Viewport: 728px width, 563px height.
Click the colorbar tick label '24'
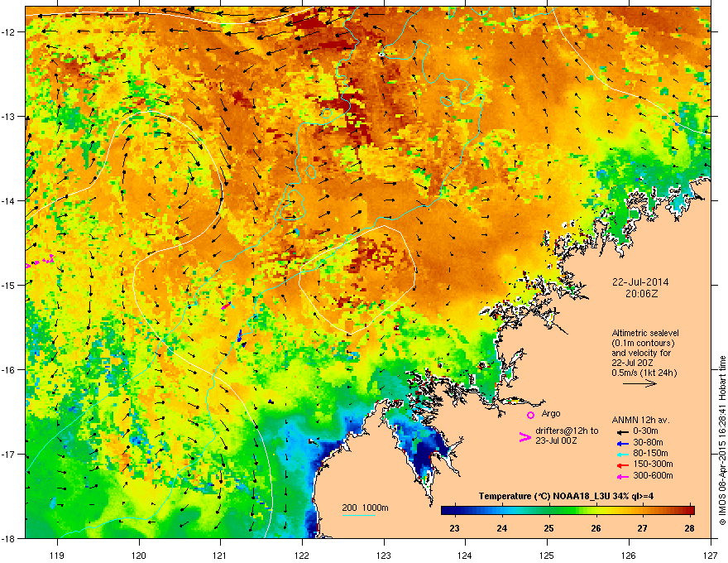(501, 527)
